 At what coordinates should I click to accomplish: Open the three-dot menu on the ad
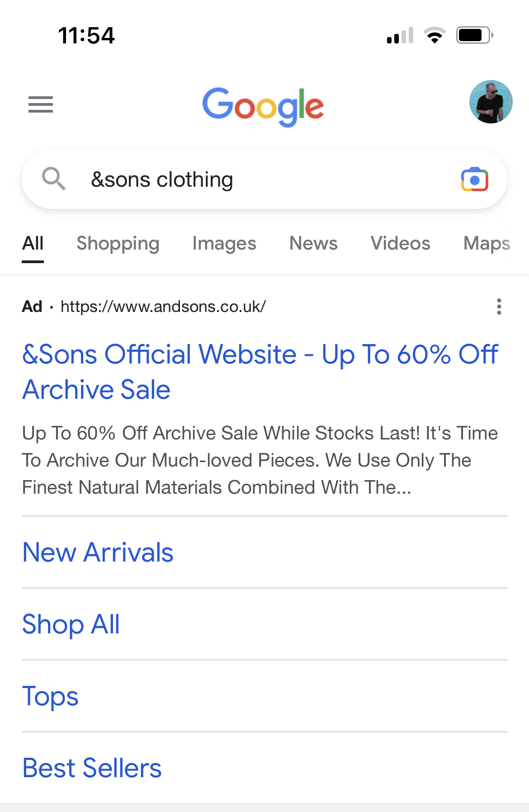499,307
